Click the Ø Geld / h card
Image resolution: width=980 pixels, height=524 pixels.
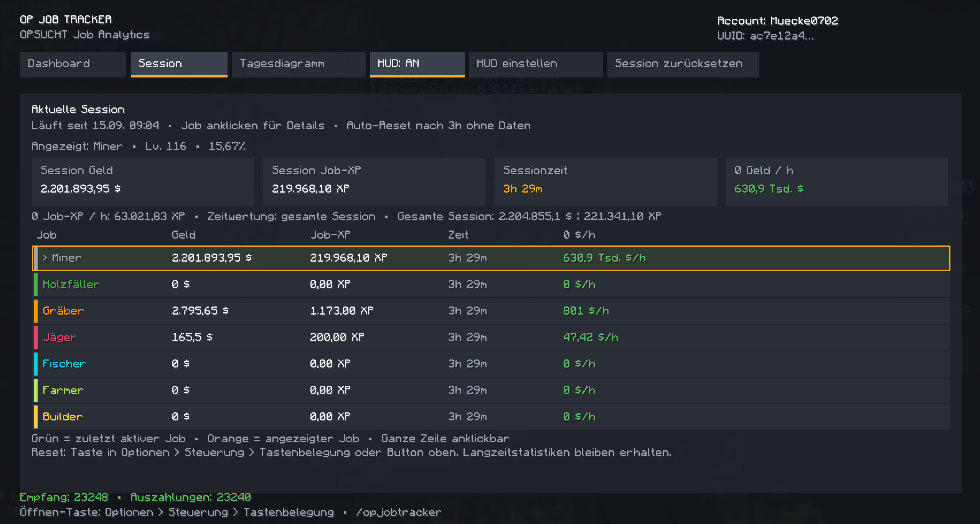pos(837,182)
